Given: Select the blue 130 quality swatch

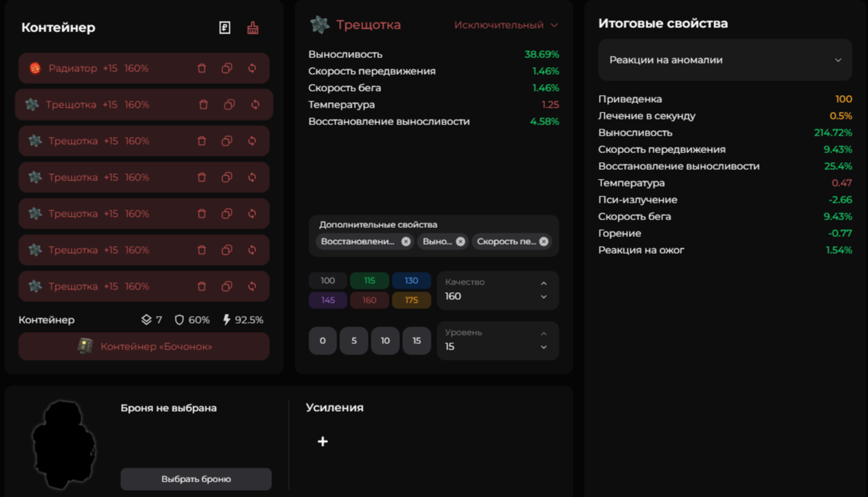Looking at the screenshot, I should tap(411, 281).
